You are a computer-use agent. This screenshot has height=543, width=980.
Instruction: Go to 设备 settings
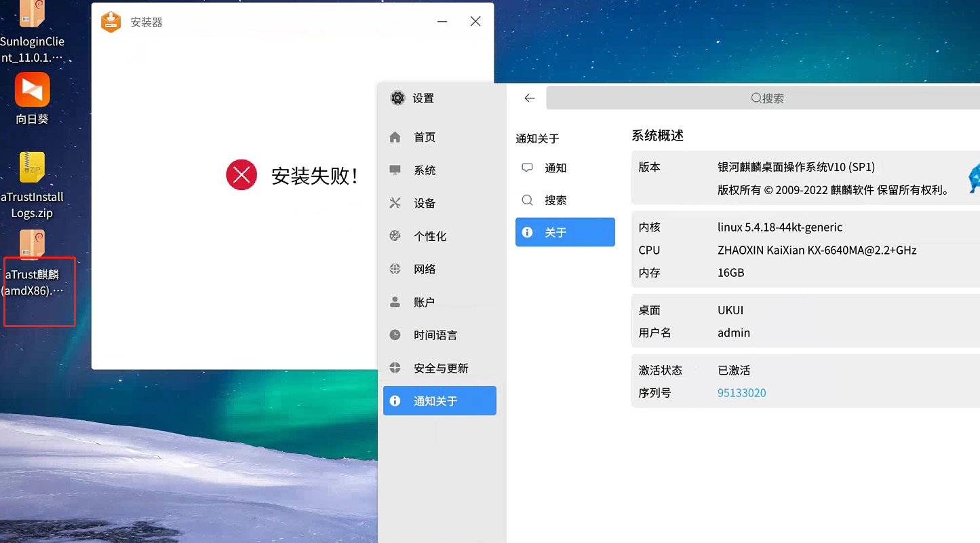click(425, 204)
